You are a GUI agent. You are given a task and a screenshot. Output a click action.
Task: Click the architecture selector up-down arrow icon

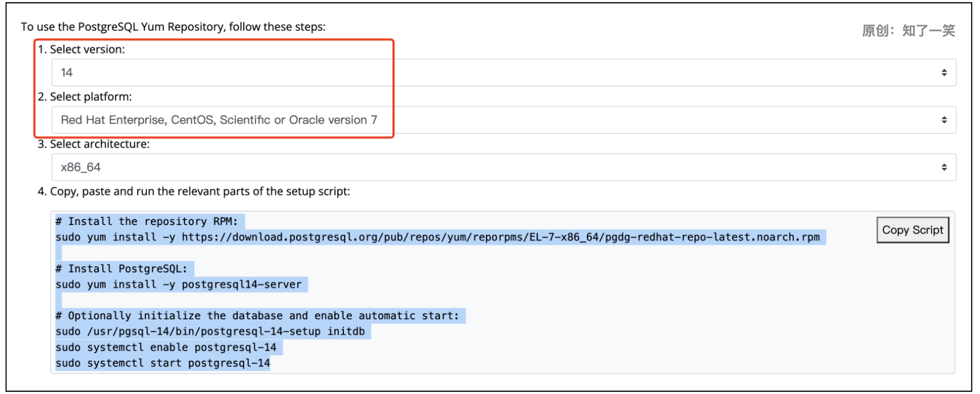click(944, 167)
